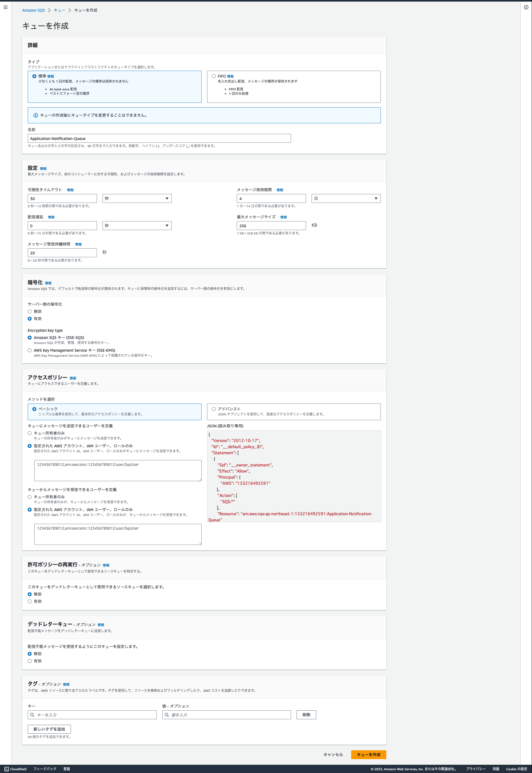Open 情報 link next to FIFO type

coord(230,76)
